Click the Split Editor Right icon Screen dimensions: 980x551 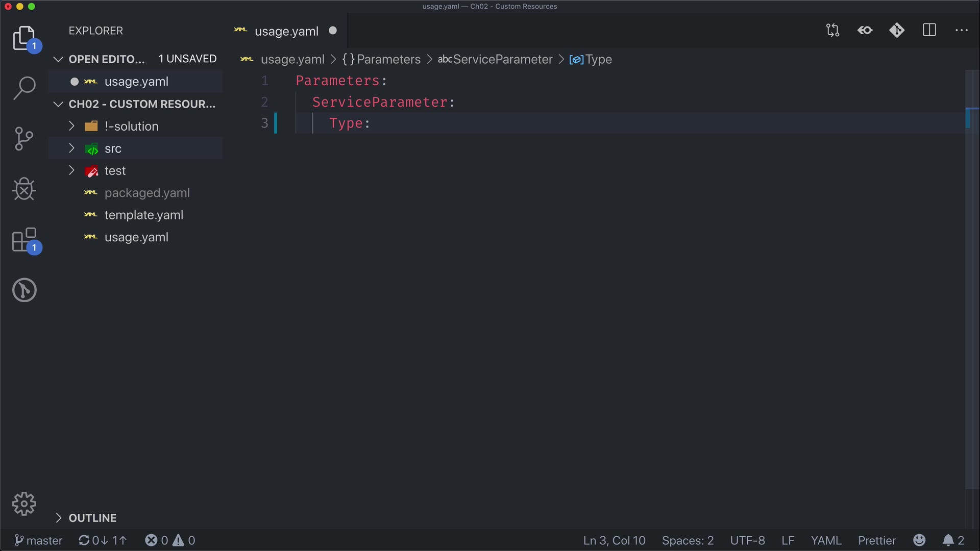(929, 30)
